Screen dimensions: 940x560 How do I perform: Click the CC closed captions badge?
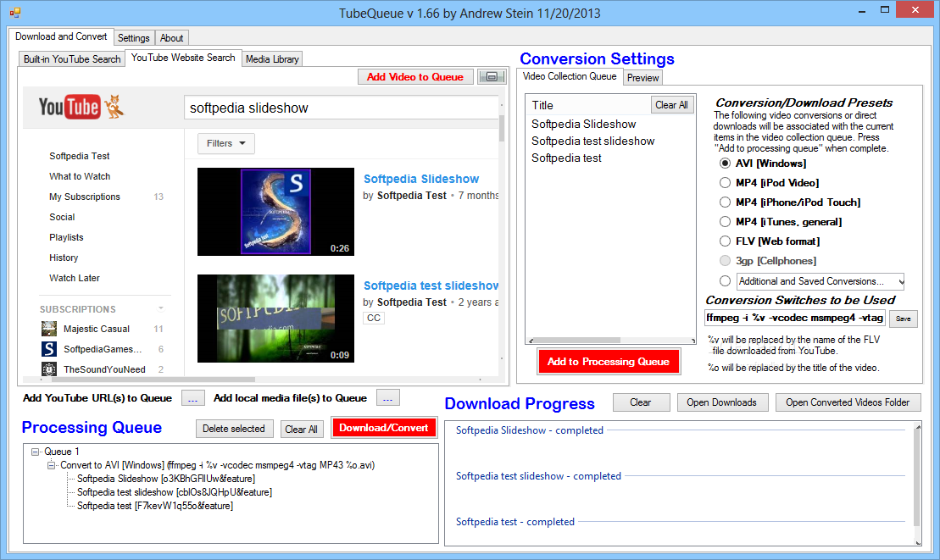(x=374, y=318)
